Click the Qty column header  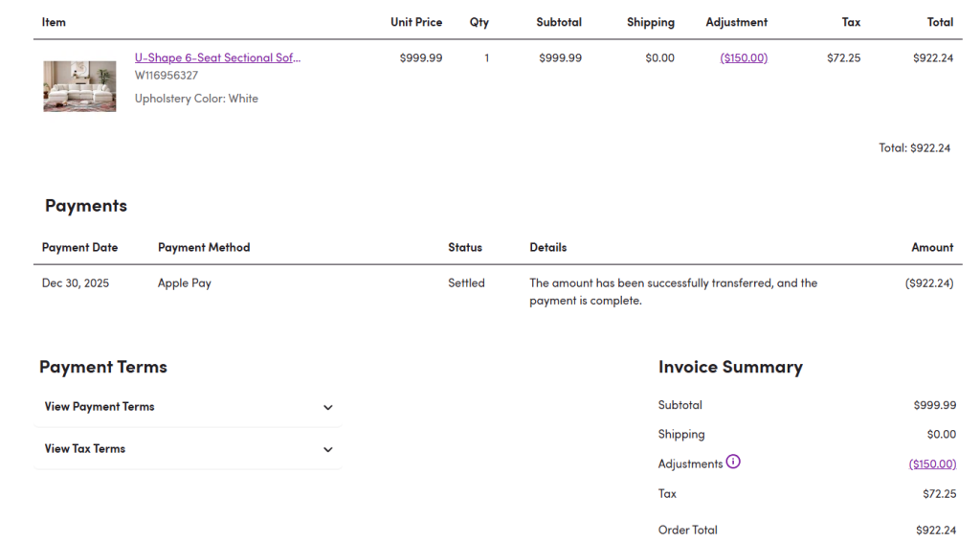[x=479, y=22]
